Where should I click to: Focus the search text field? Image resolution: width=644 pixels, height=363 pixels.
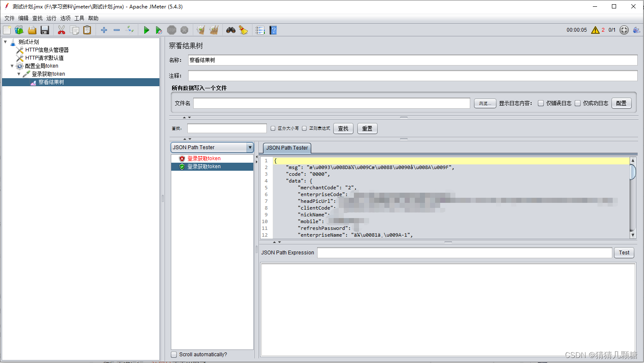click(x=227, y=128)
